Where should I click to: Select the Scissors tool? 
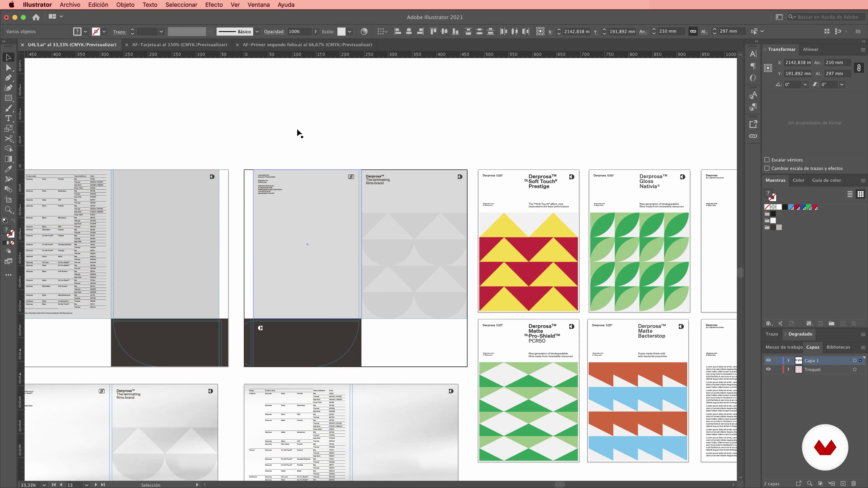(x=8, y=138)
